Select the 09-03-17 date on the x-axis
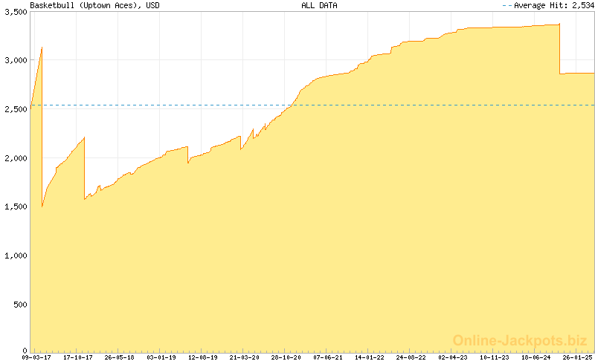595x364 pixels. [x=36, y=357]
